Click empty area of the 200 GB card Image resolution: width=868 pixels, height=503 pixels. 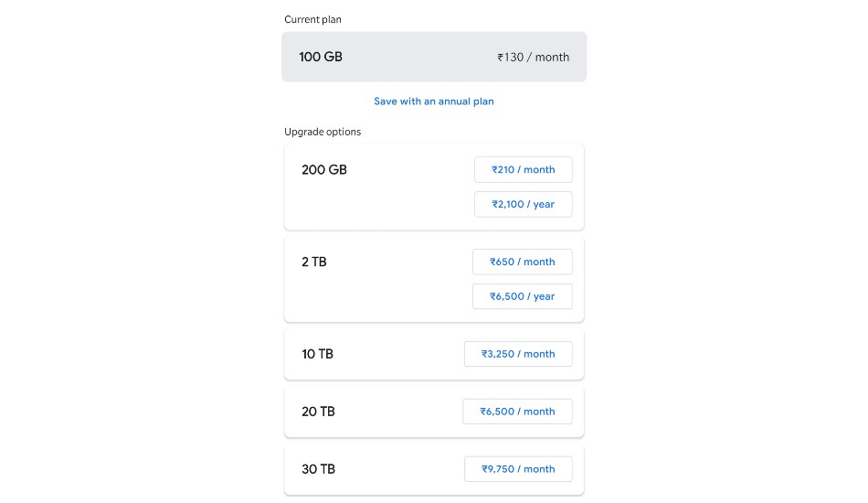click(382, 204)
